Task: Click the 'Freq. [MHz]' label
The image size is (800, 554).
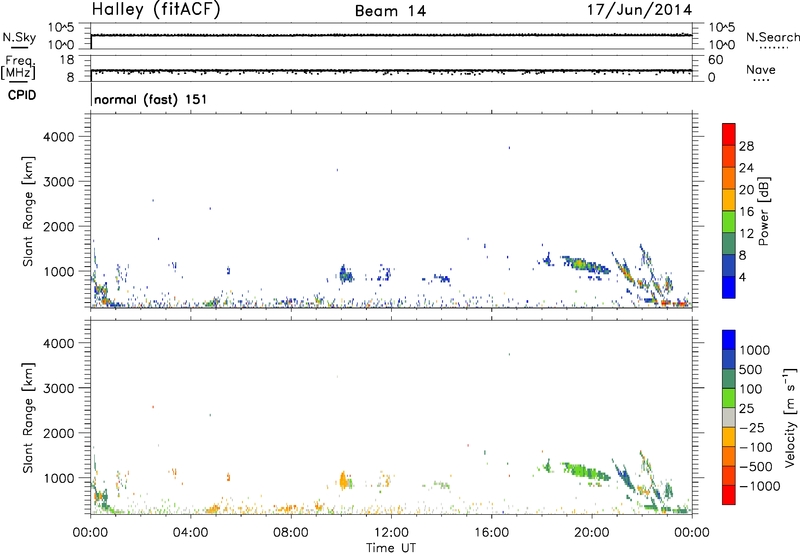Action: 19,67
